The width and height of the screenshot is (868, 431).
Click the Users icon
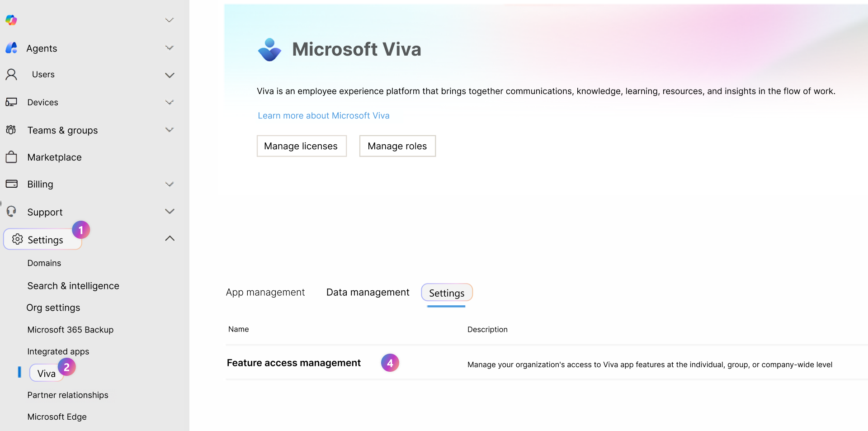pyautogui.click(x=11, y=74)
